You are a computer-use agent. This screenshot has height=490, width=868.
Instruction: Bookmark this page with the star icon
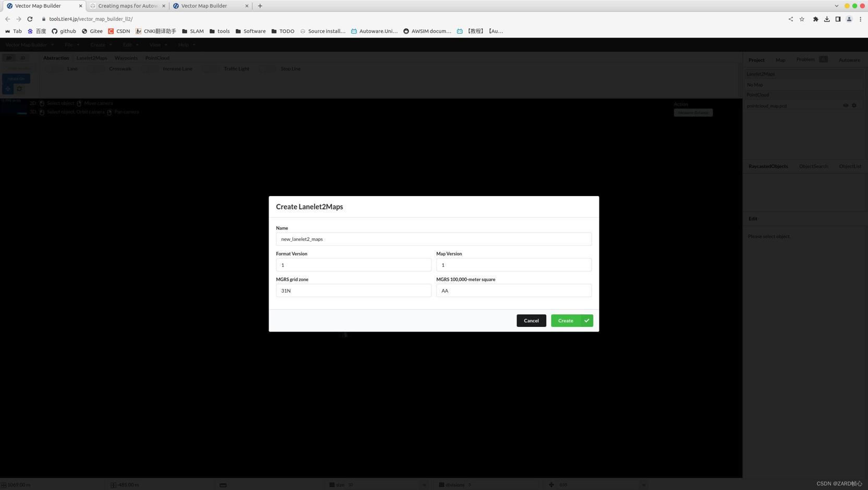(802, 19)
